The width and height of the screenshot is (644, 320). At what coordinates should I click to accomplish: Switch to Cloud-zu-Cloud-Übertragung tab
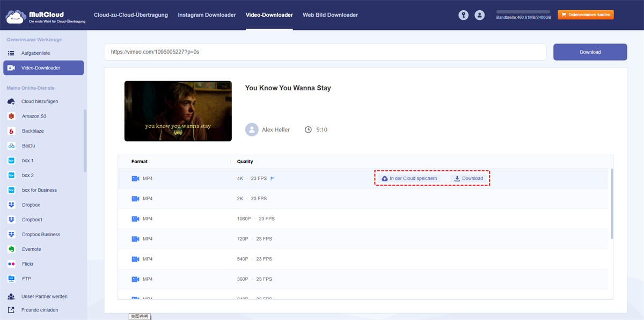130,15
